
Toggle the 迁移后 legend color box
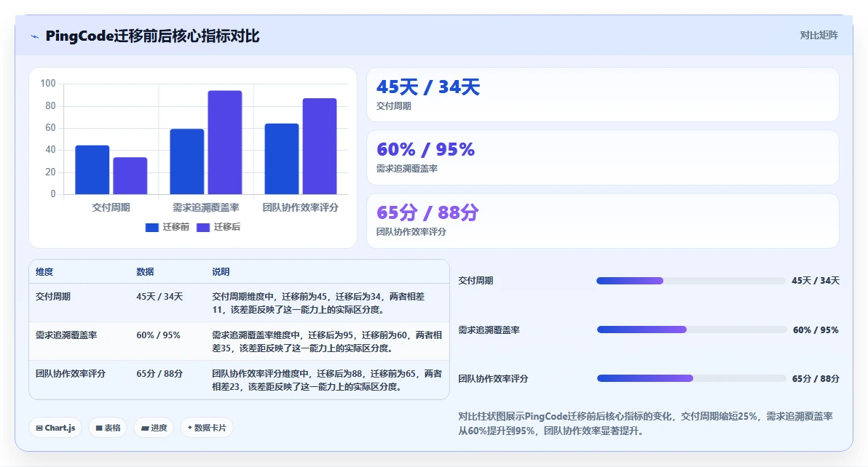[203, 227]
